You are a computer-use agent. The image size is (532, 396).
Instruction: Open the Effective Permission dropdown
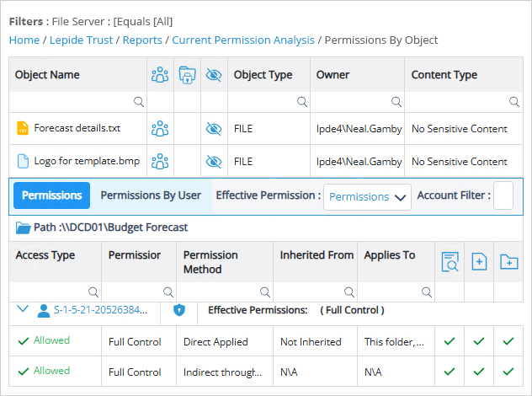coord(367,196)
